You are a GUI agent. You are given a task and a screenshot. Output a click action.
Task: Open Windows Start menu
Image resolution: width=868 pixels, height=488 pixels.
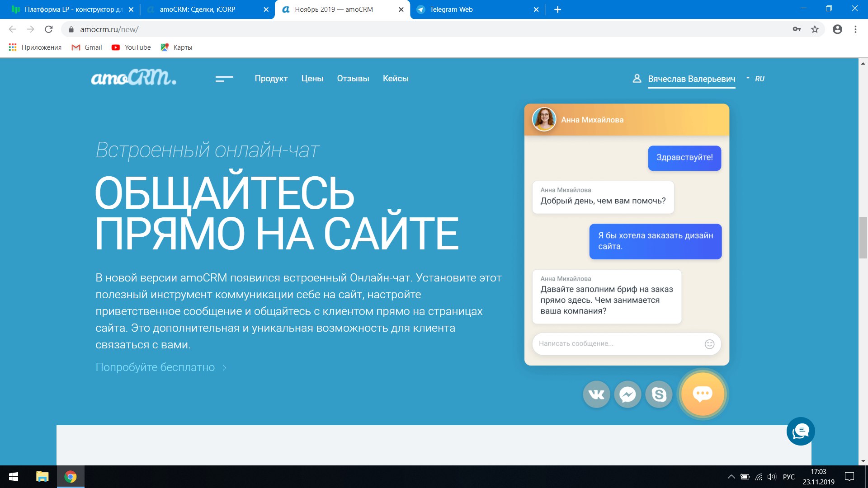[14, 477]
